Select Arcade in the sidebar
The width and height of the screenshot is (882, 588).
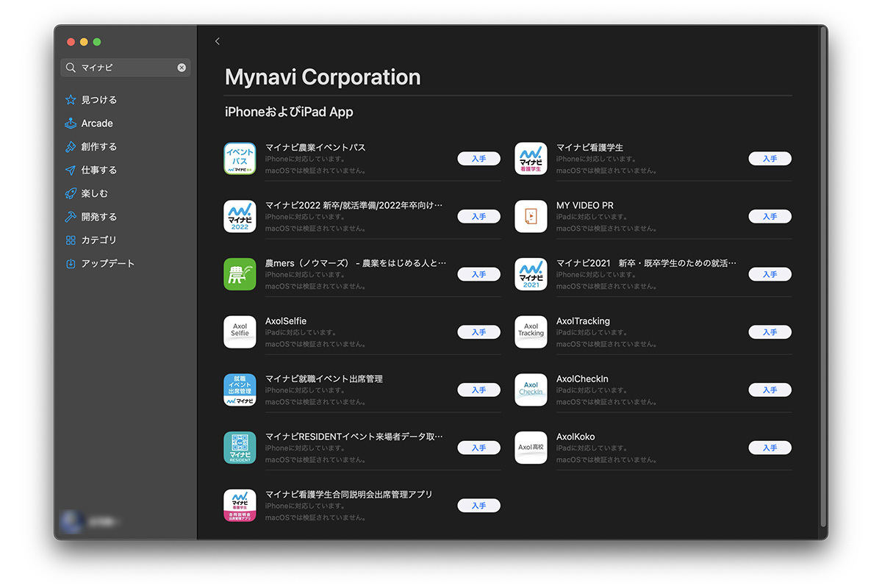(x=97, y=123)
